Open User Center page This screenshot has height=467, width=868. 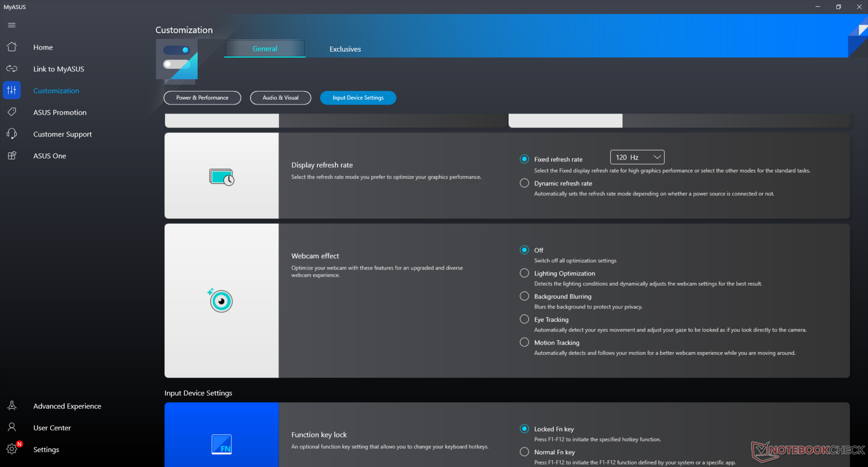coord(52,428)
